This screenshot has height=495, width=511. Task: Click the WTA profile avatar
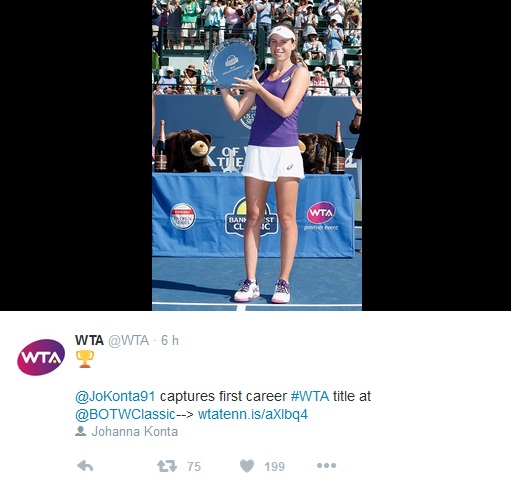point(41,357)
